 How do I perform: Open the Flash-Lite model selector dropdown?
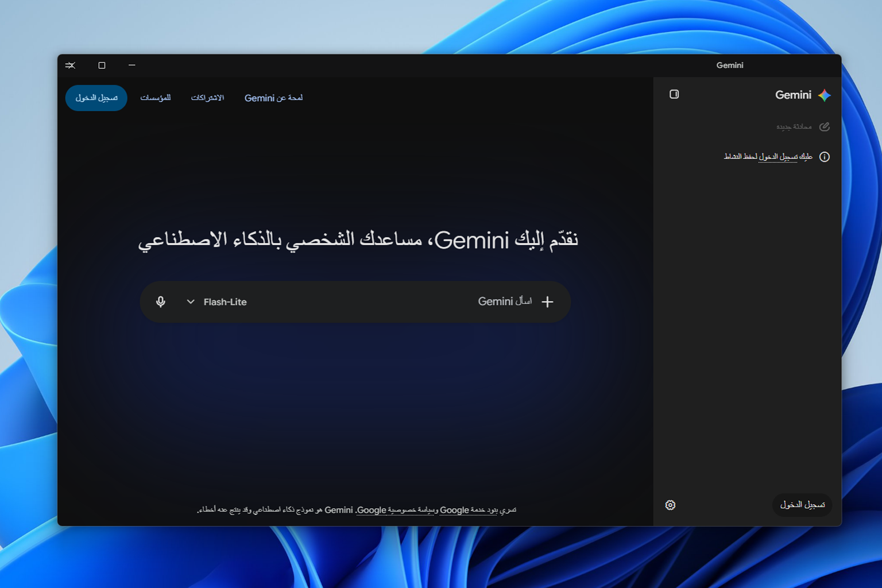216,302
